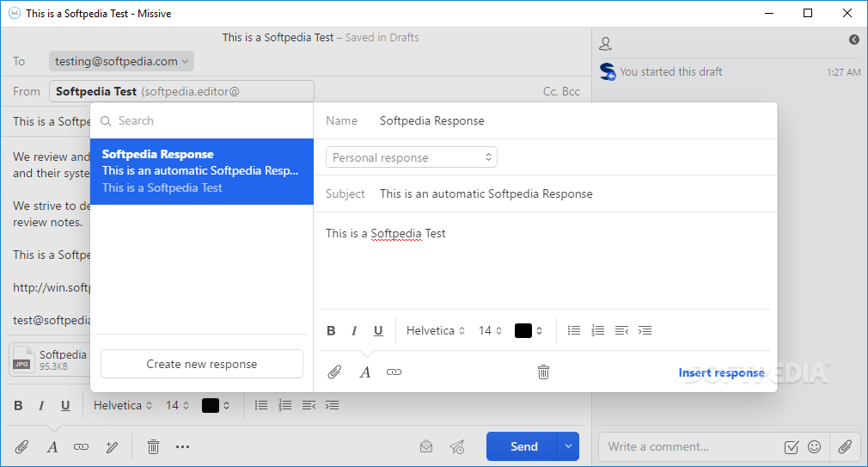Send the email
The image size is (868, 467).
click(523, 446)
